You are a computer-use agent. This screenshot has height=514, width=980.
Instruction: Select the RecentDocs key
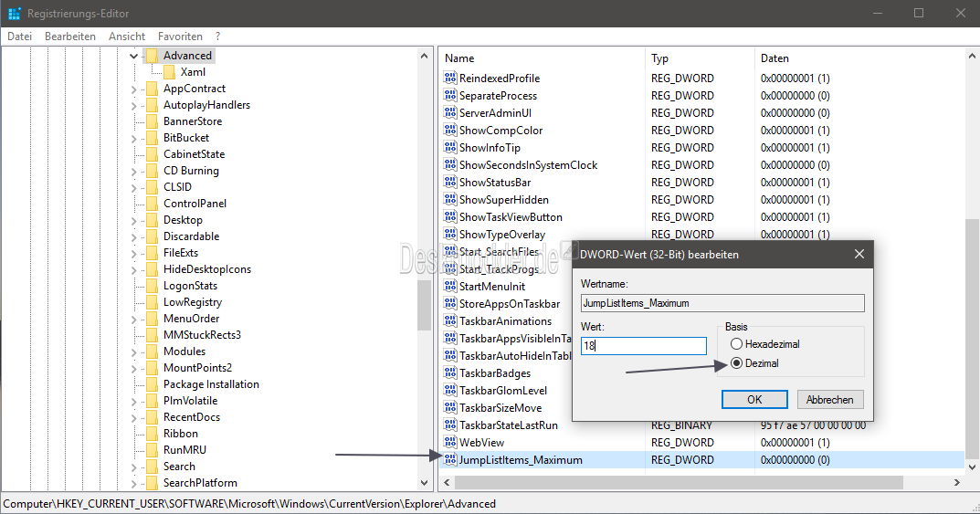click(x=191, y=417)
